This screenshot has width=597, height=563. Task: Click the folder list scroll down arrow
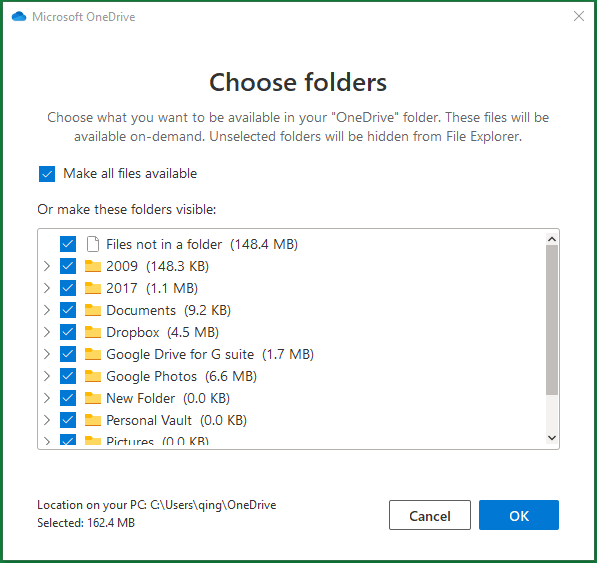point(552,438)
